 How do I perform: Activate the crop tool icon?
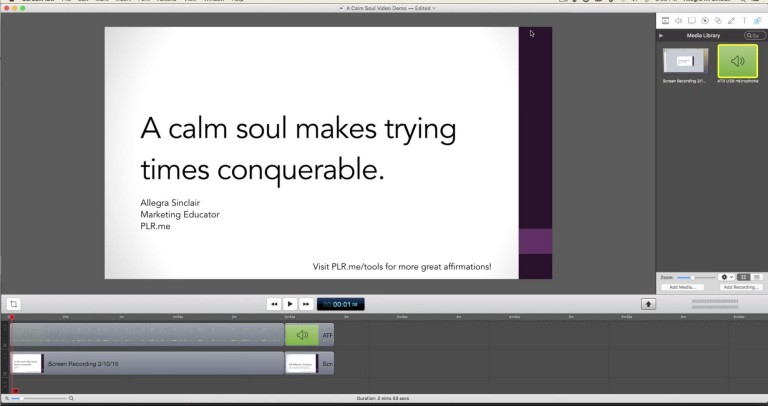click(14, 304)
